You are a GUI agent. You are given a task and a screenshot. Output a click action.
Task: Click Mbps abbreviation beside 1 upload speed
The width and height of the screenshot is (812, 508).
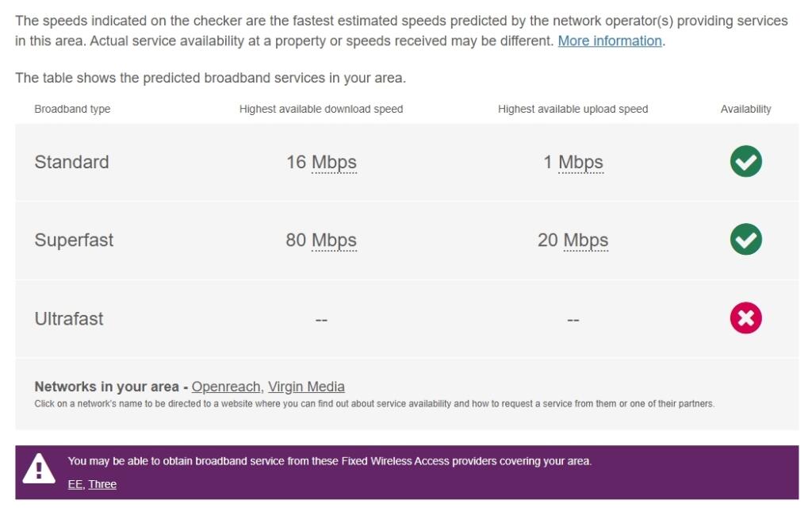tap(580, 162)
